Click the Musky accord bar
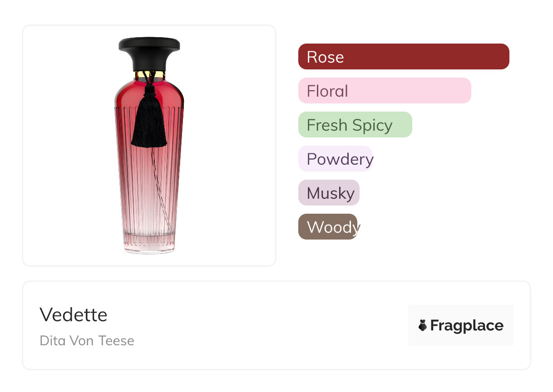This screenshot has width=553, height=392. pos(329,193)
